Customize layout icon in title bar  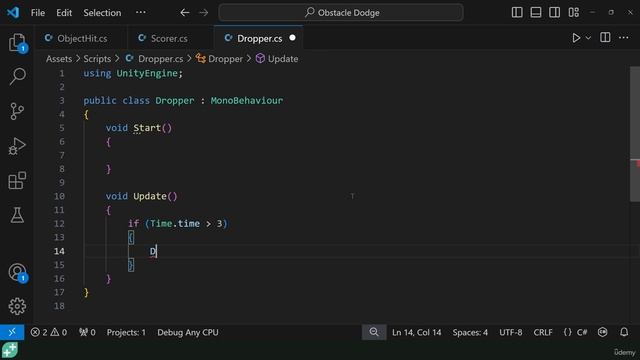(573, 12)
